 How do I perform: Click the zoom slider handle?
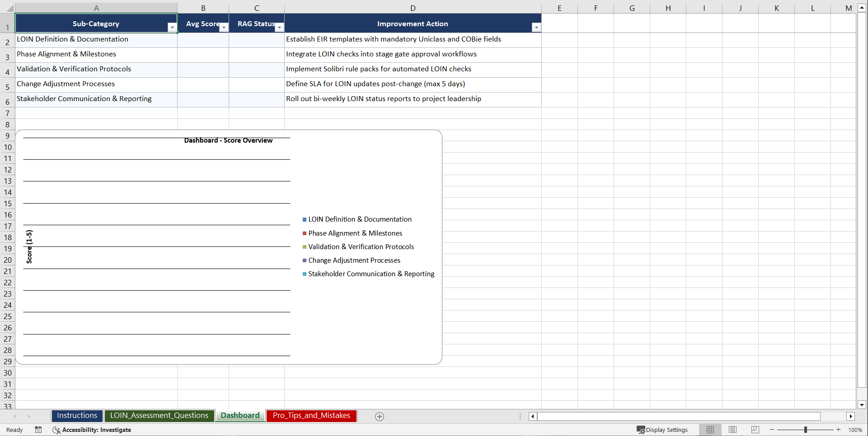pos(806,430)
